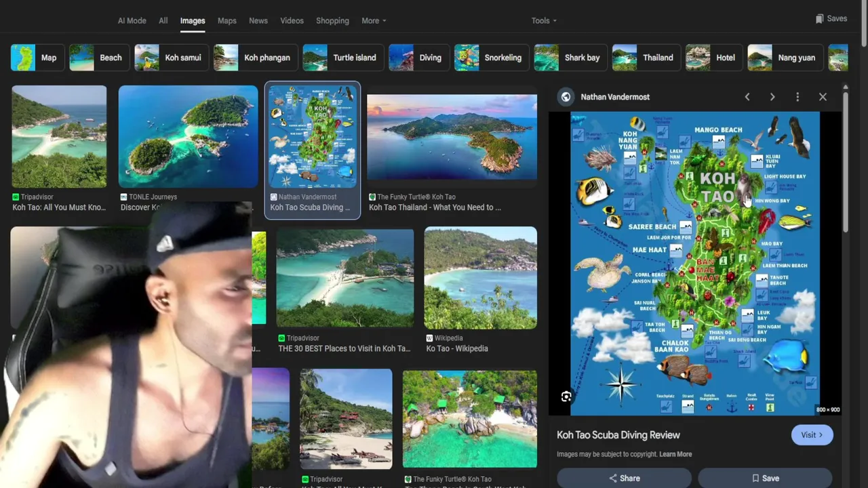Expand the Tools dropdown
The image size is (868, 488).
544,20
